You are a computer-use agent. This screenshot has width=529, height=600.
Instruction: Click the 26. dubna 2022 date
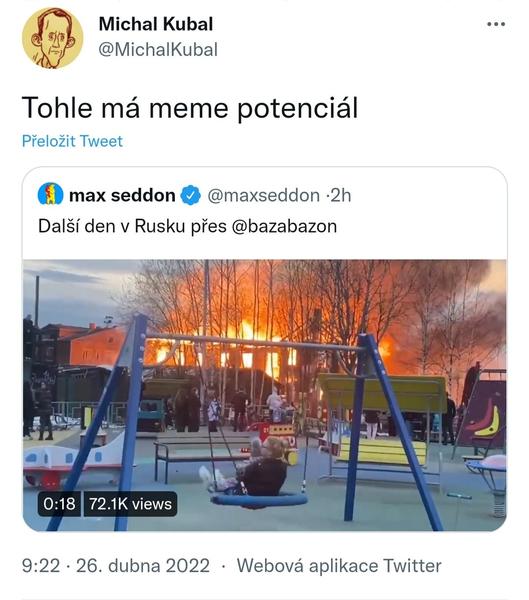click(x=143, y=566)
